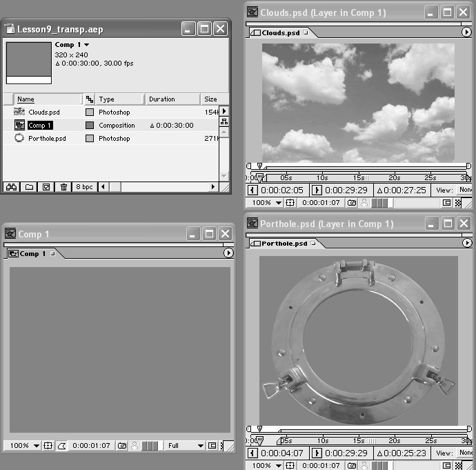The image size is (476, 470).
Task: Select the Comp 1 tab in composition window
Action: pyautogui.click(x=34, y=254)
